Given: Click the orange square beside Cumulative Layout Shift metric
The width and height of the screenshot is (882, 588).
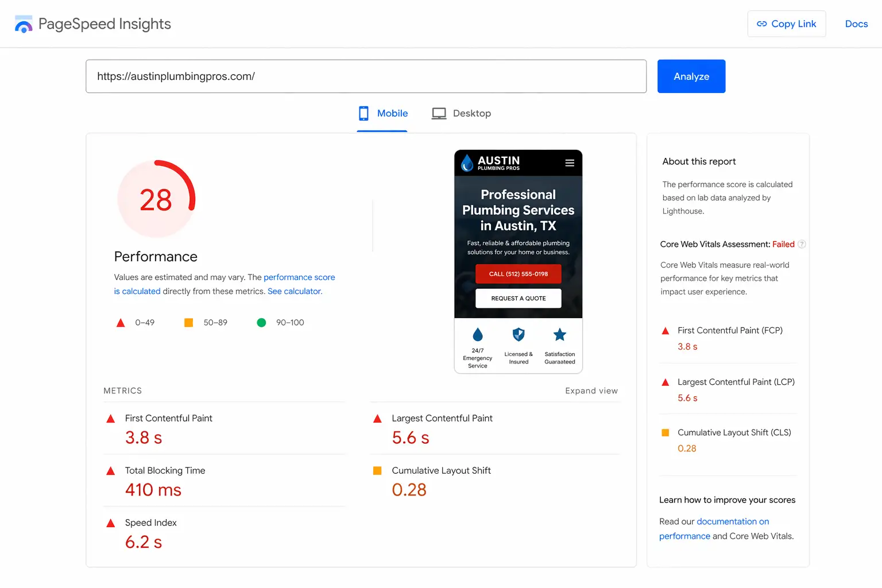Looking at the screenshot, I should click(x=377, y=471).
